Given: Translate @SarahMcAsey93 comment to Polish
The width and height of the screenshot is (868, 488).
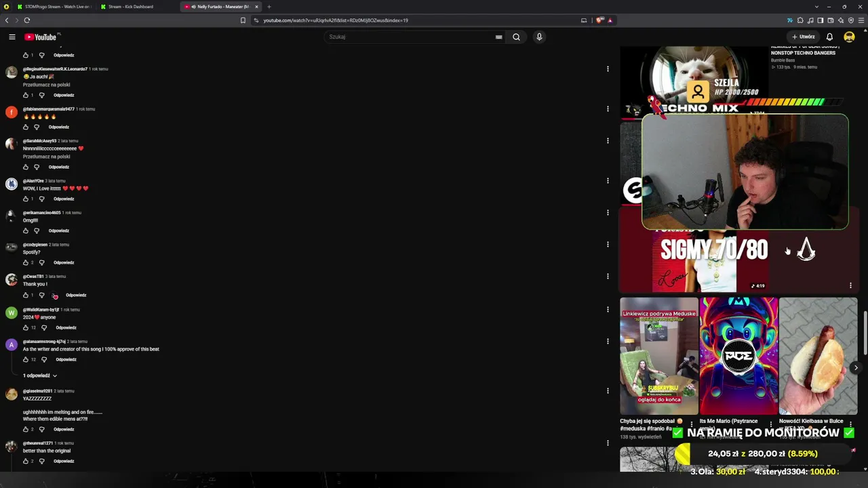Looking at the screenshot, I should pyautogui.click(x=47, y=157).
